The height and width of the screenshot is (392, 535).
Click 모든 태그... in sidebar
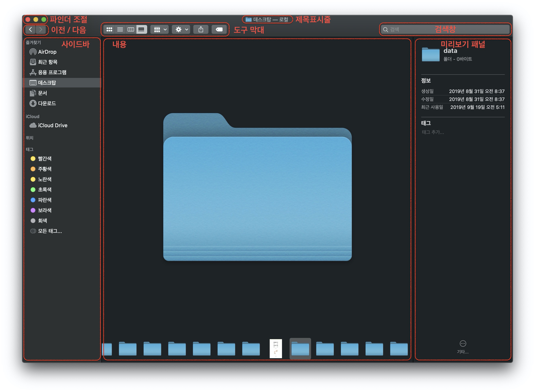click(x=50, y=231)
